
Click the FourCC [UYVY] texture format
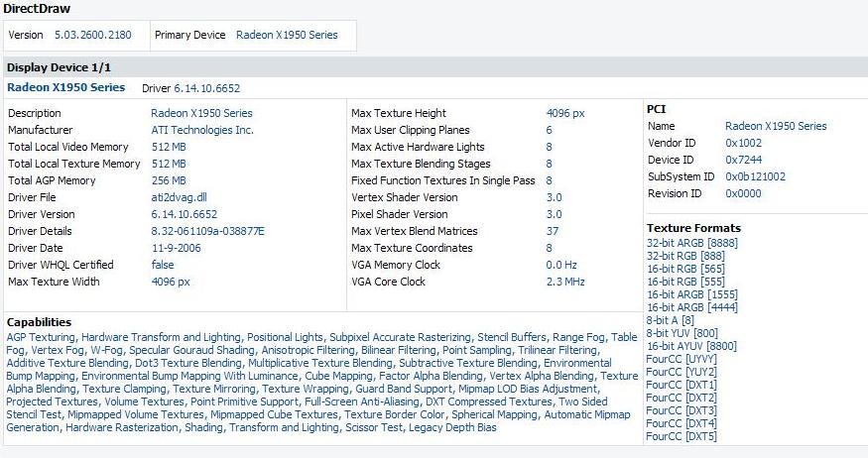(682, 359)
